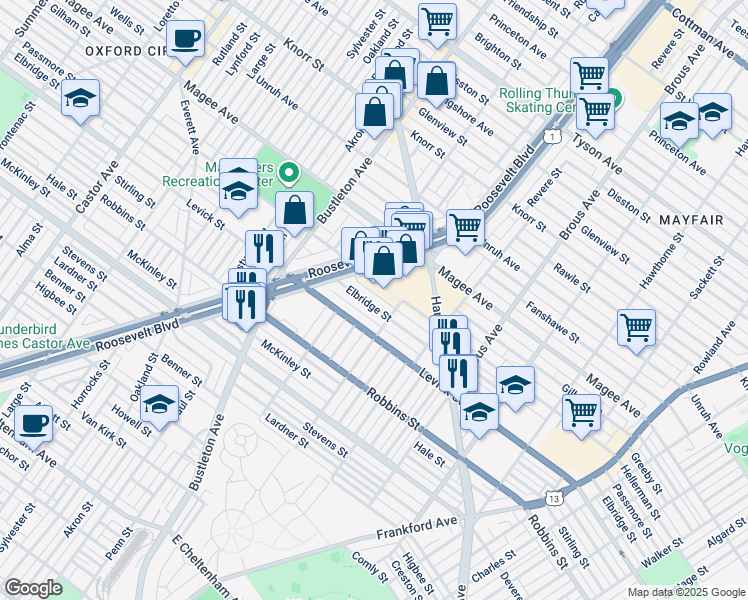The width and height of the screenshot is (748, 600).
Task: Click the Rolling Thunder Skating Center green pin
Action: (614, 98)
